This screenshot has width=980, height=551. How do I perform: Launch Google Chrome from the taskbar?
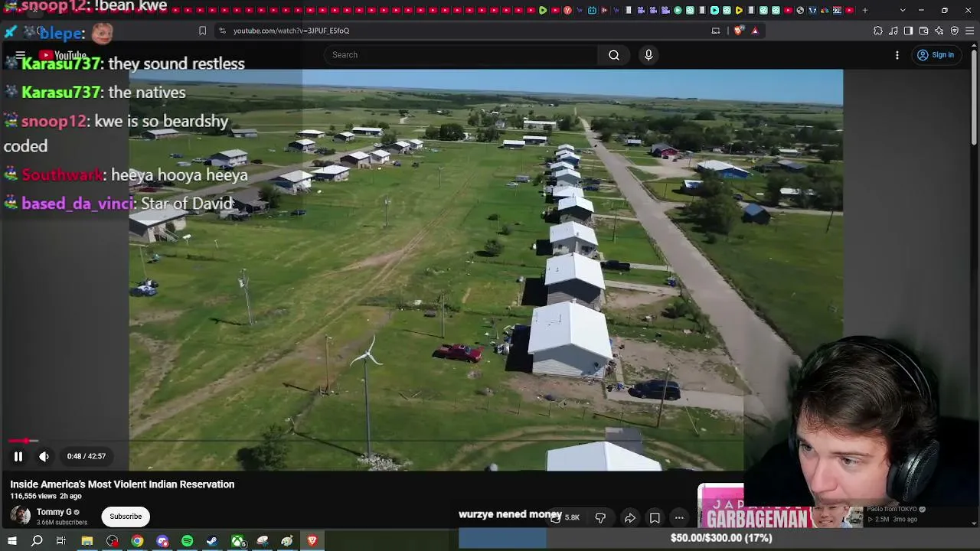[137, 541]
